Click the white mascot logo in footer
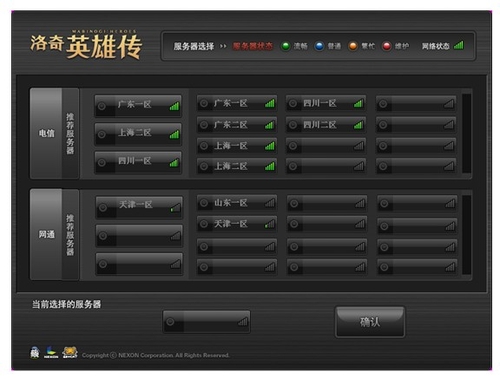 (x=35, y=352)
